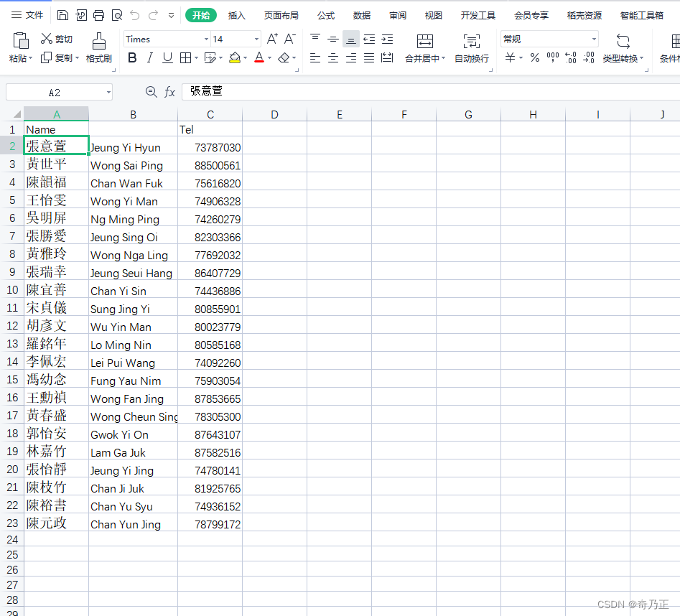Select column C header

[210, 114]
